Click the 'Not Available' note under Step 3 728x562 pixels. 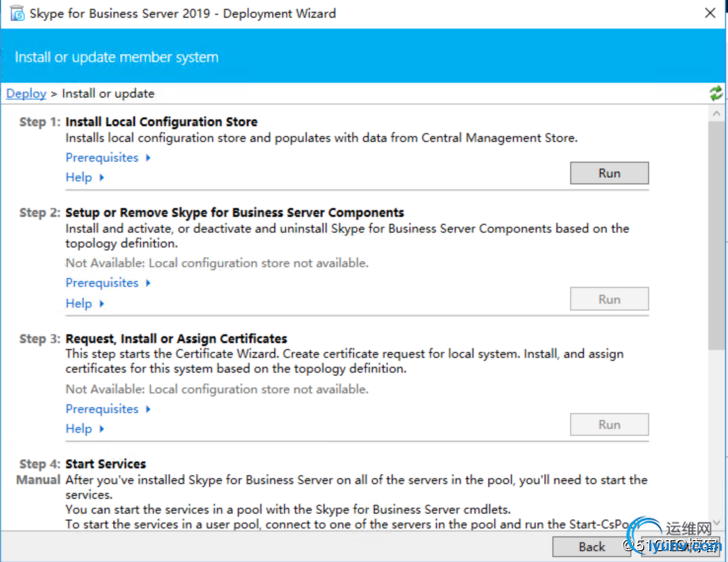[x=217, y=389]
